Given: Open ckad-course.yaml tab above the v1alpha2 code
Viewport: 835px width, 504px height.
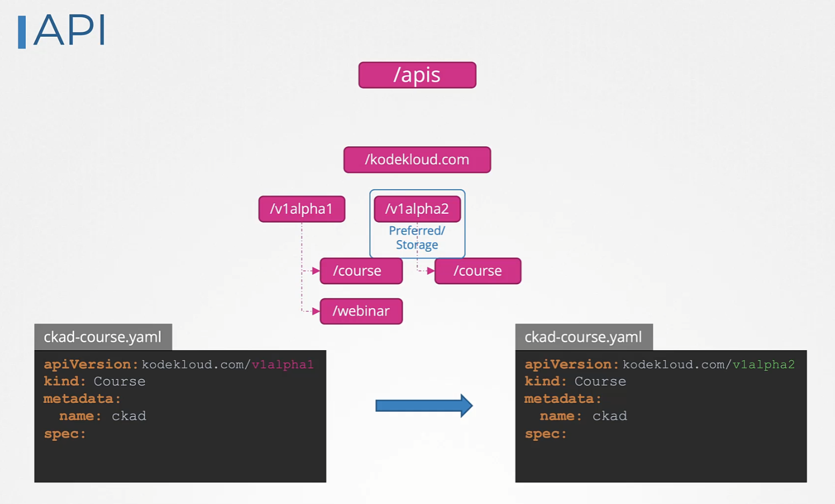Looking at the screenshot, I should point(584,337).
